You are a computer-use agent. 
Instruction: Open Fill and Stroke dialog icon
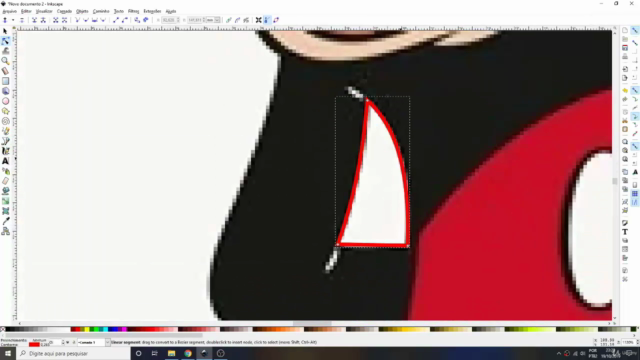625,223
